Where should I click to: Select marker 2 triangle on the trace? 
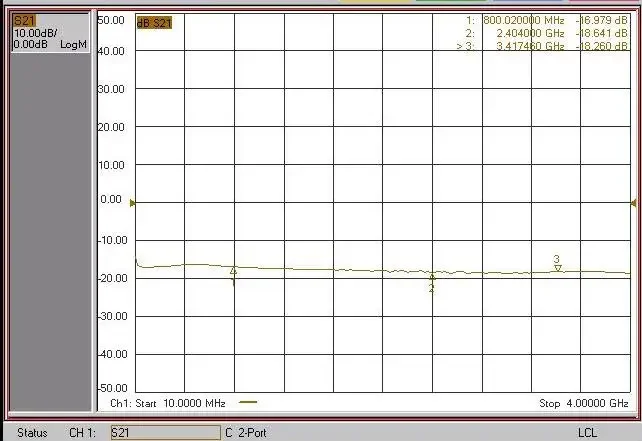[x=432, y=277]
